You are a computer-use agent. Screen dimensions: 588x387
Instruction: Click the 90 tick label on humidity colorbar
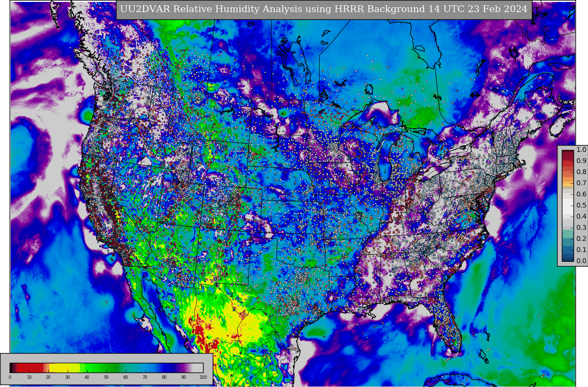point(184,377)
